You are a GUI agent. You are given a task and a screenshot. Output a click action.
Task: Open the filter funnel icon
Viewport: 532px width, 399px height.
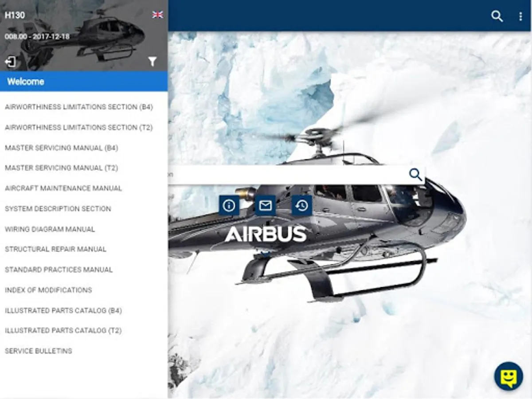pyautogui.click(x=153, y=62)
